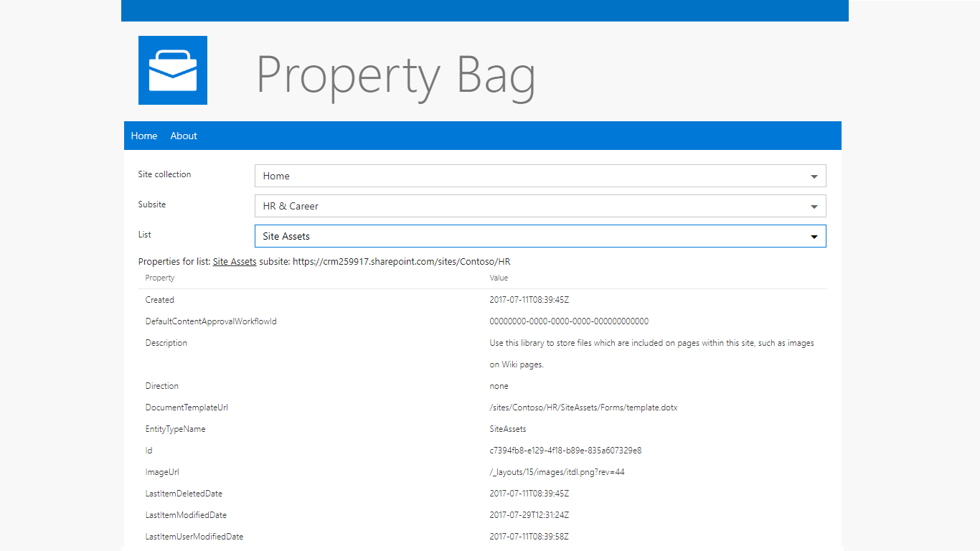Switch to the Home navigation tab
Viewport: 980px width, 551px height.
pos(143,136)
